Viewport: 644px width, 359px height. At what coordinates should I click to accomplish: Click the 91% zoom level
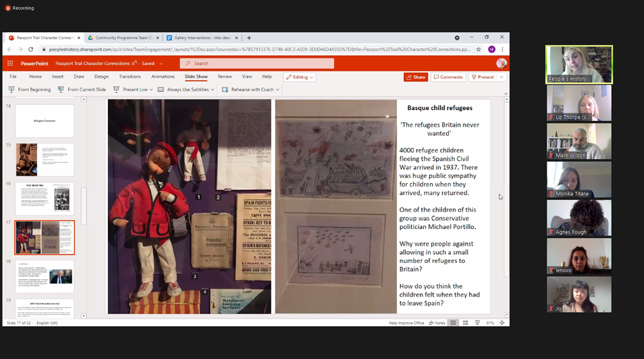pyautogui.click(x=490, y=323)
